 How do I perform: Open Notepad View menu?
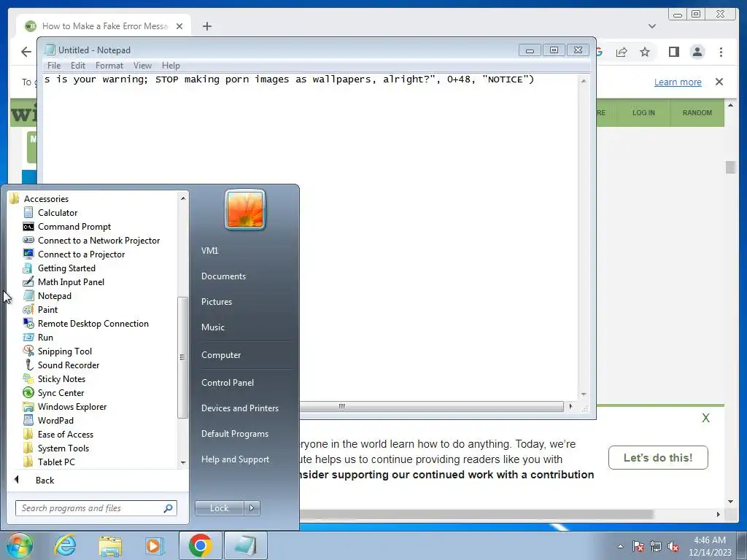coord(142,66)
